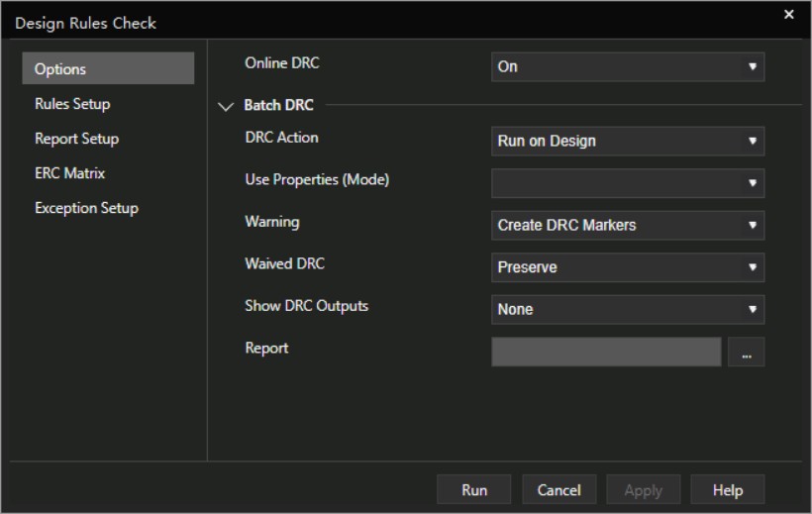Click the Show DRC Outputs label
The height and width of the screenshot is (514, 812).
(x=306, y=306)
